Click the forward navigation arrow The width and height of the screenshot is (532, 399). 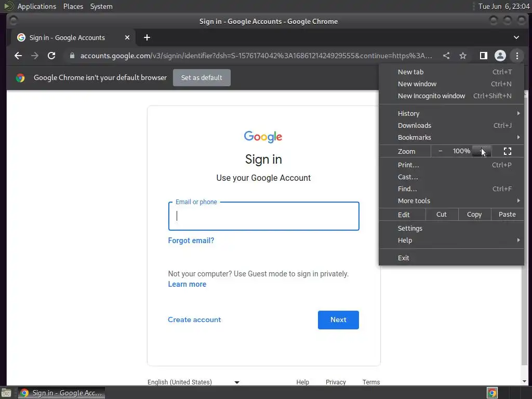pos(35,56)
